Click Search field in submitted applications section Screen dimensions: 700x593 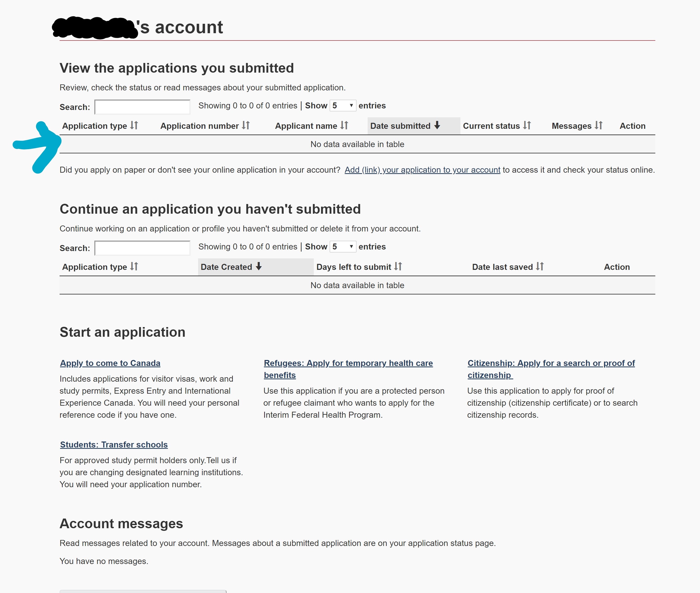tap(142, 107)
